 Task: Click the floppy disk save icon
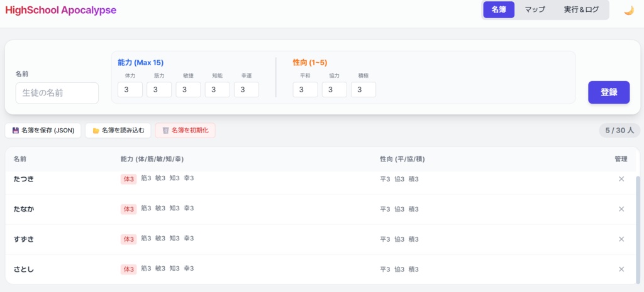point(16,131)
